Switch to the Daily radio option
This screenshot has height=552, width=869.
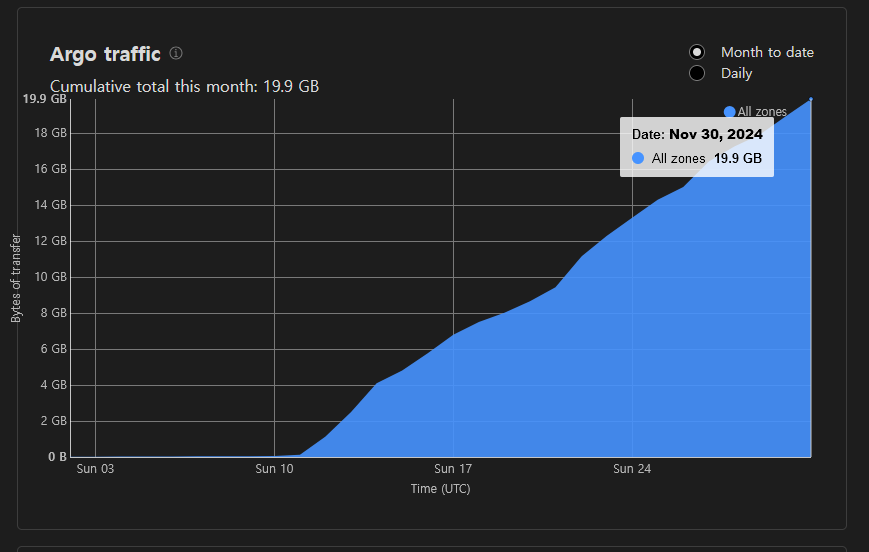click(697, 73)
